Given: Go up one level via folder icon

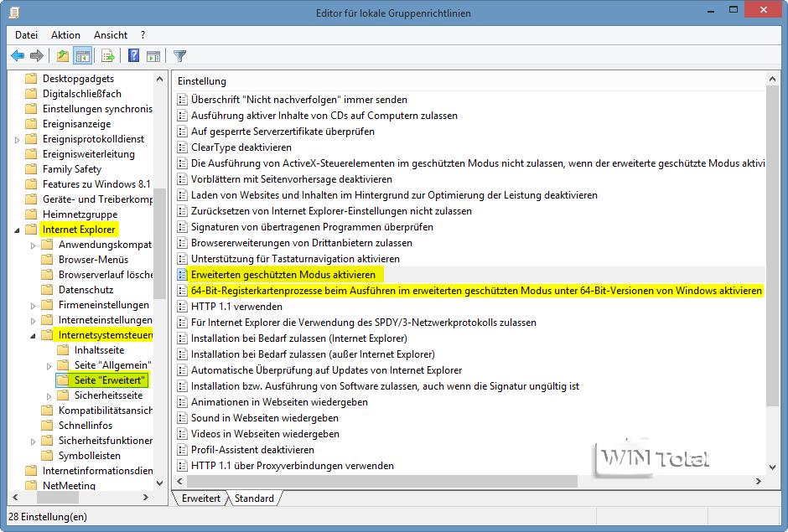Looking at the screenshot, I should [x=63, y=56].
